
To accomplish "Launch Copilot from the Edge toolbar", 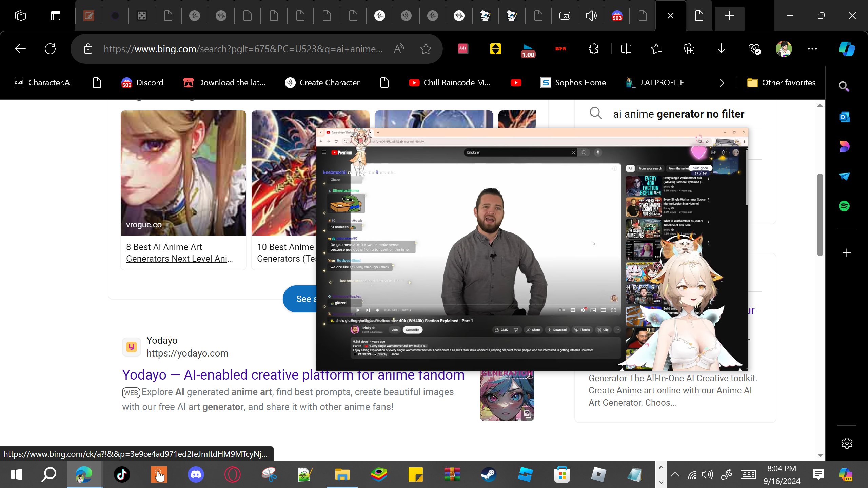I will (847, 49).
